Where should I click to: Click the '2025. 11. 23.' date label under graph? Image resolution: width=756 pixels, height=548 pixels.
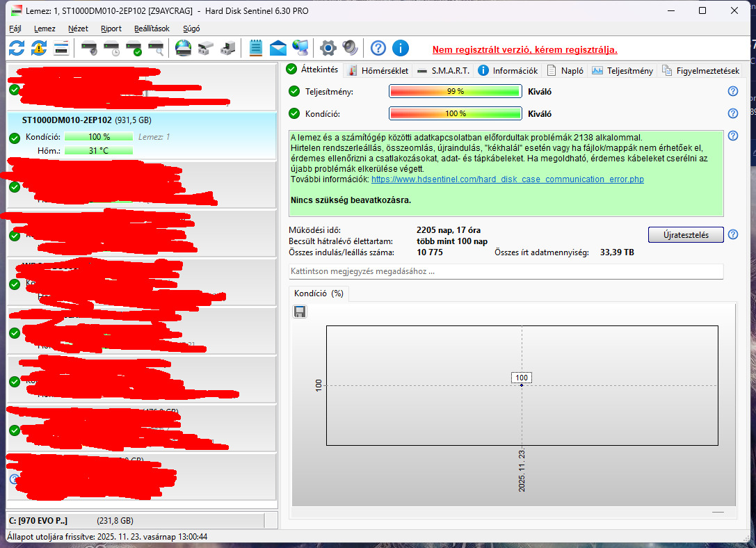click(522, 470)
